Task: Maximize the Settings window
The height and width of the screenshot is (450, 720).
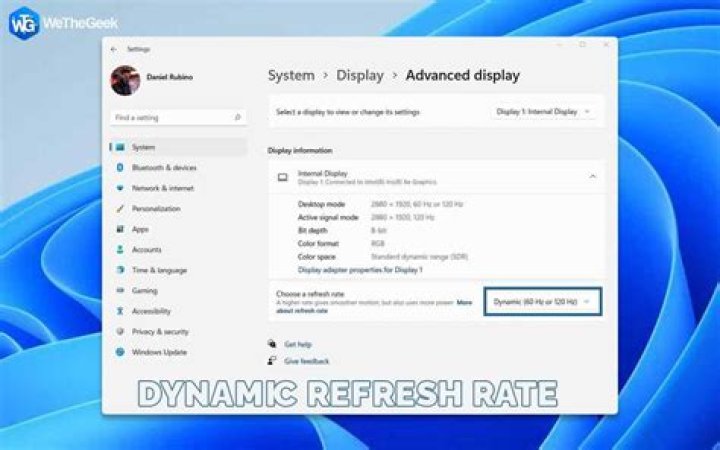Action: (582, 45)
